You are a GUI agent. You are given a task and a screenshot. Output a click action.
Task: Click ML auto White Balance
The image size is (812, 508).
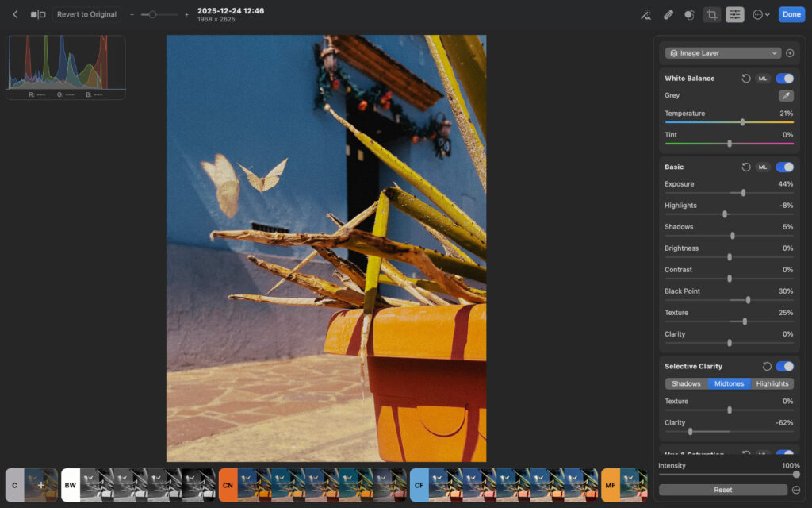(762, 78)
